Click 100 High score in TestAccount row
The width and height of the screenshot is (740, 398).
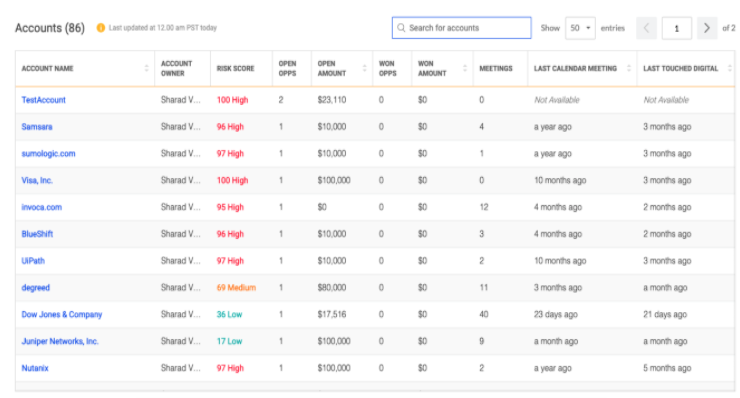(x=232, y=100)
